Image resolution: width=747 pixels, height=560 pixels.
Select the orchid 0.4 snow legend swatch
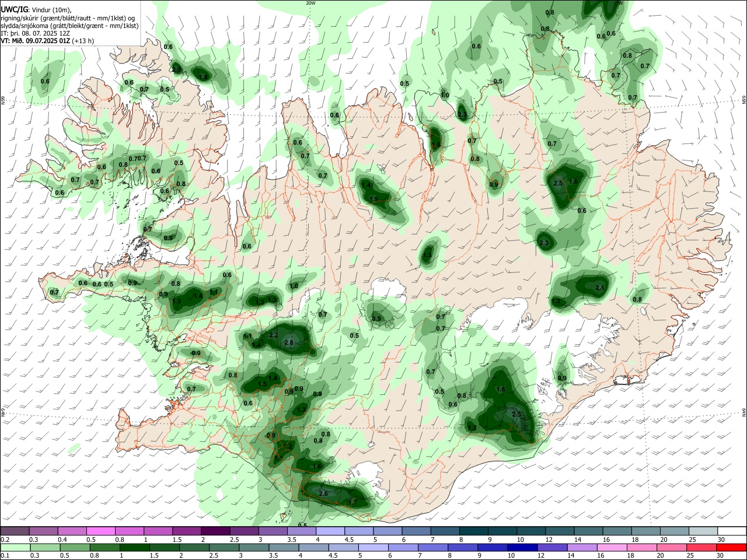click(x=72, y=531)
